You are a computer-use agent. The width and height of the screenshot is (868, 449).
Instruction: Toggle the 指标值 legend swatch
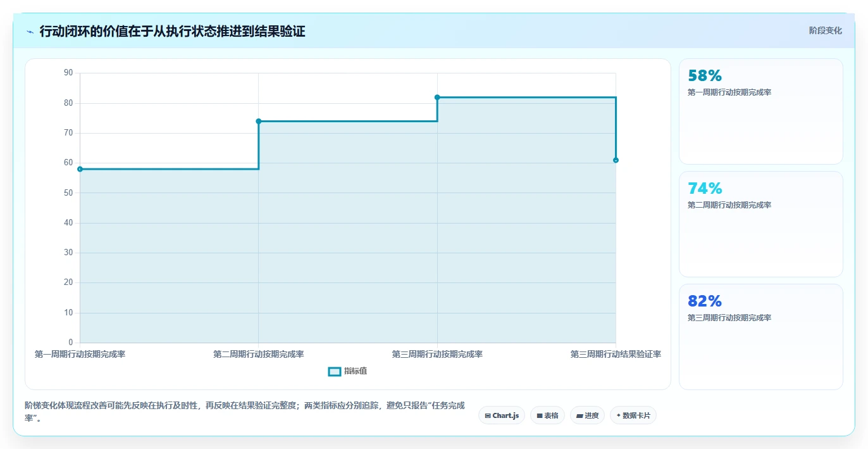[335, 371]
